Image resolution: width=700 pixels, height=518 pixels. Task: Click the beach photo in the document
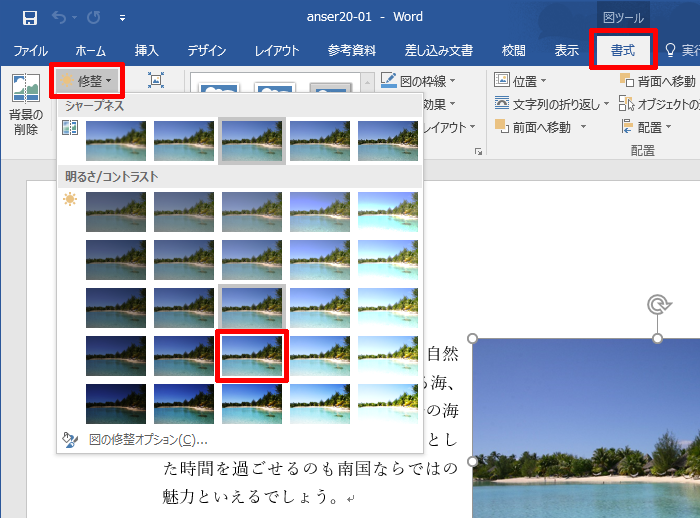(586, 429)
